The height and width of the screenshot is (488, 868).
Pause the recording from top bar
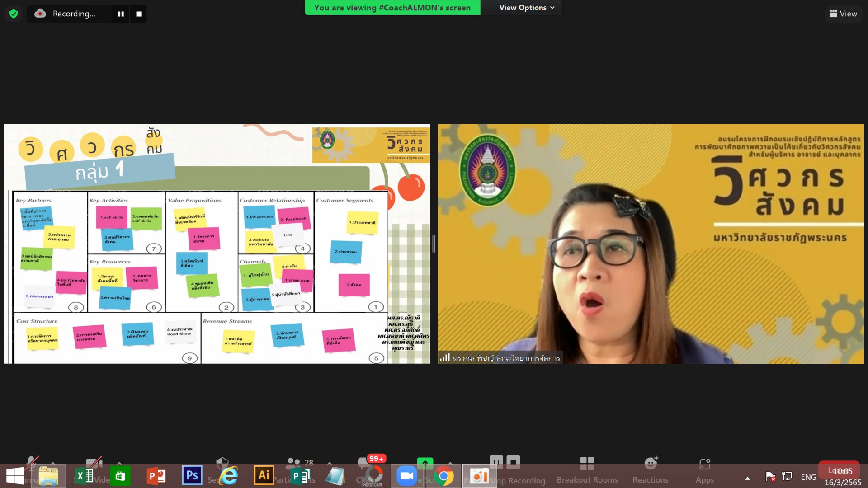pyautogui.click(x=121, y=14)
